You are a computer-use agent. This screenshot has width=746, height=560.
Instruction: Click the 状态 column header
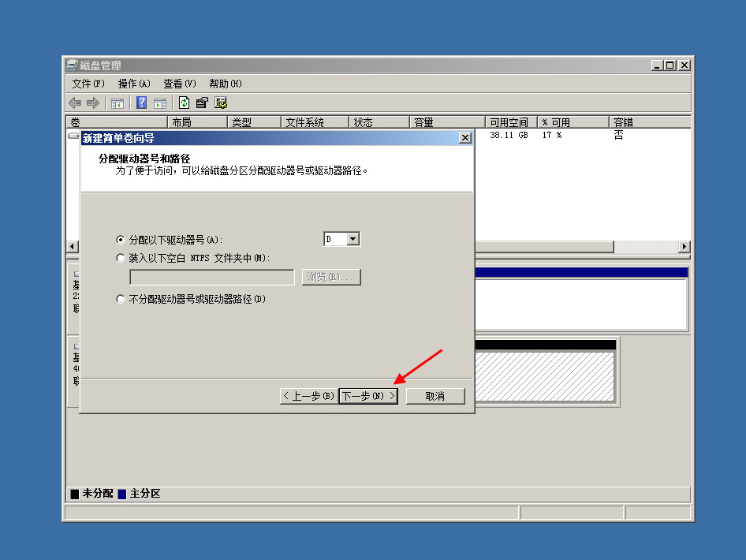tap(379, 122)
